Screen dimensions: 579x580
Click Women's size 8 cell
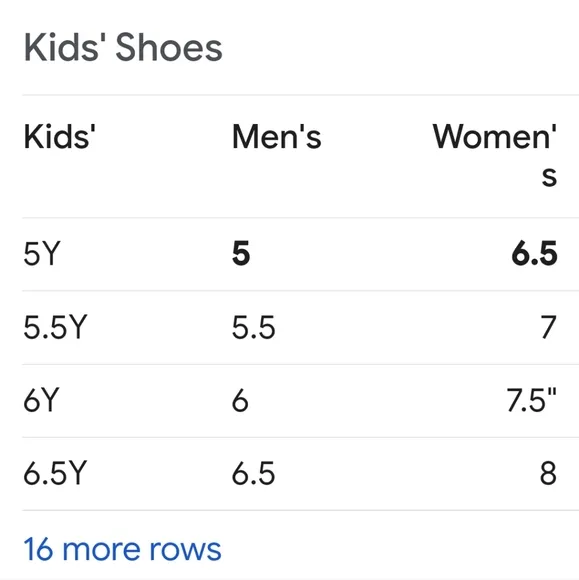[x=548, y=473]
